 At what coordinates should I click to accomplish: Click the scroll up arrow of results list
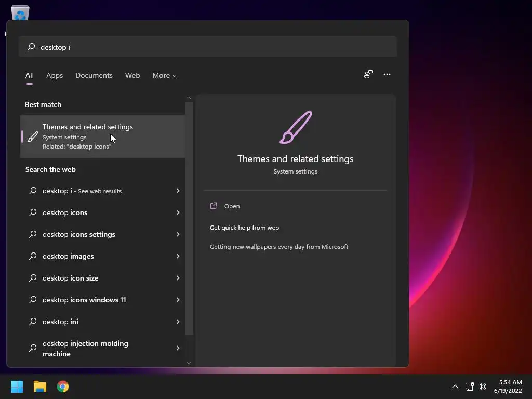pyautogui.click(x=189, y=98)
